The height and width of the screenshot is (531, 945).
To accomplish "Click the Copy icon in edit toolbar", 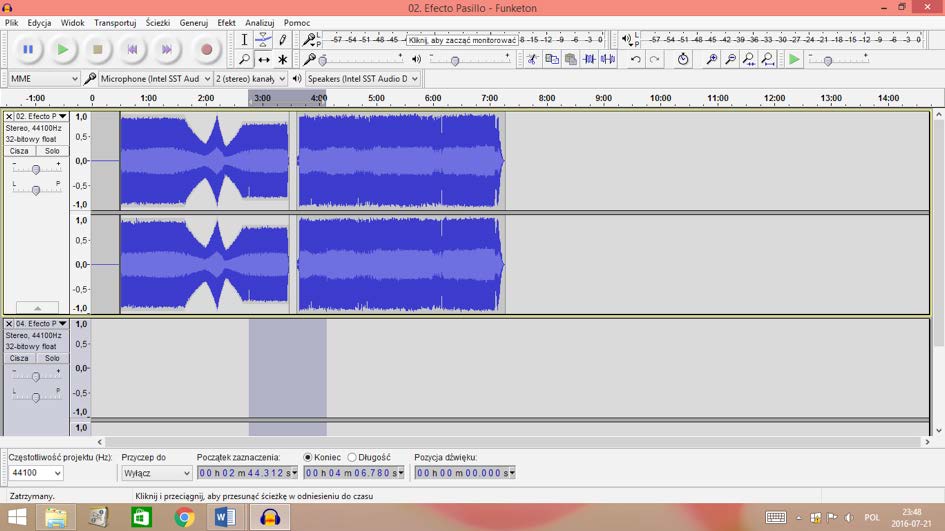I will (x=551, y=59).
